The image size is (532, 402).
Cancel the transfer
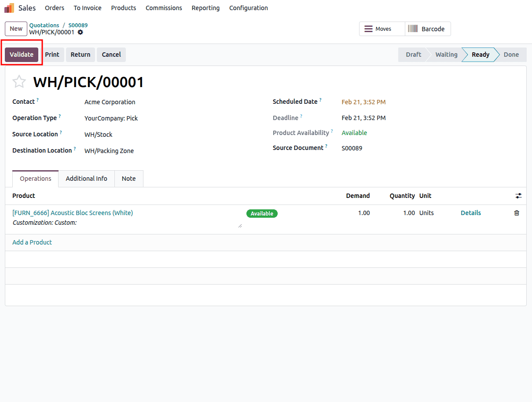pyautogui.click(x=111, y=55)
